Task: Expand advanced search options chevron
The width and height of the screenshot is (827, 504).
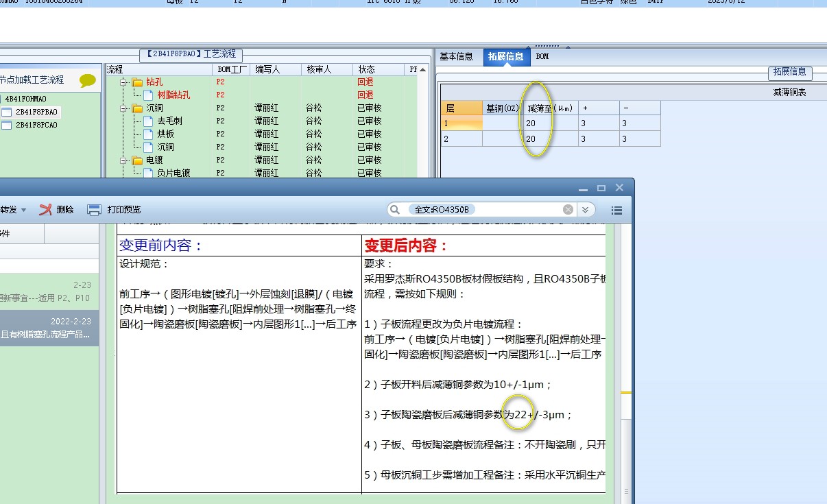Action: coord(586,210)
